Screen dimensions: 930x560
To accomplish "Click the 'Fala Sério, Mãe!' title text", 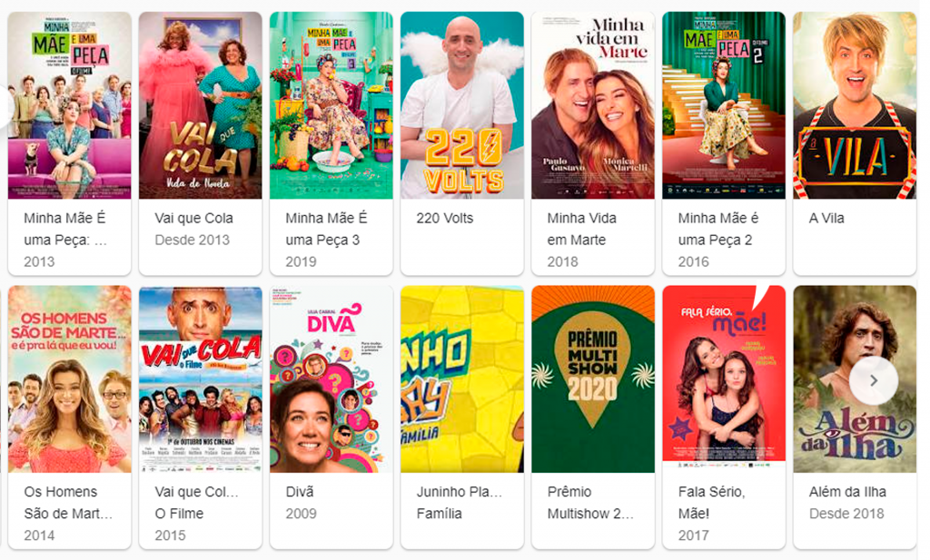I will 711,503.
